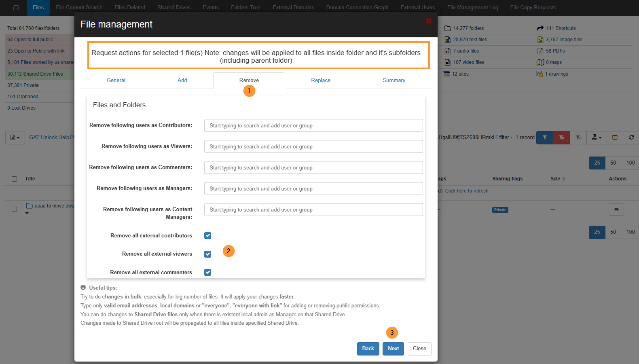Set top page size to 100
639x364 pixels.
click(630, 163)
